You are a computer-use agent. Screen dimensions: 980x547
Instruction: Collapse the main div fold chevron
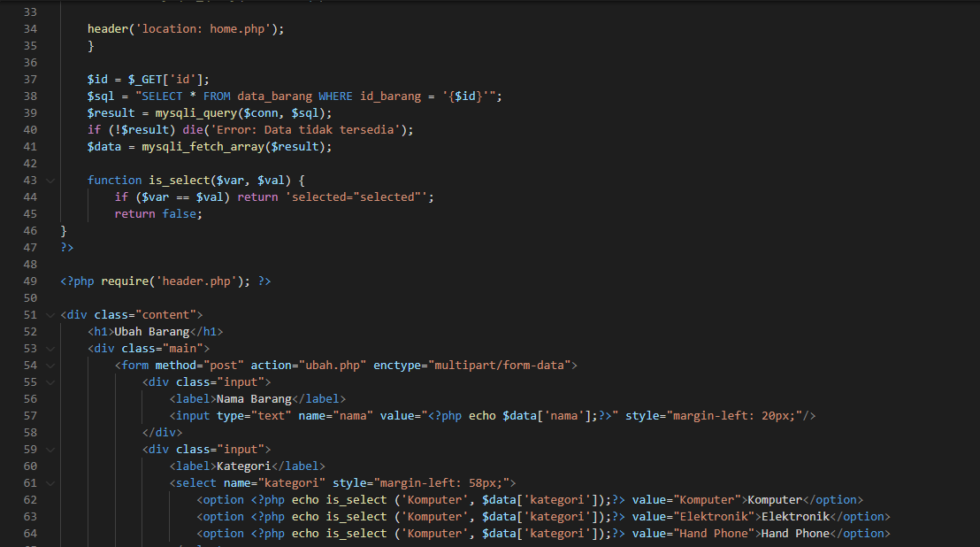pos(50,348)
